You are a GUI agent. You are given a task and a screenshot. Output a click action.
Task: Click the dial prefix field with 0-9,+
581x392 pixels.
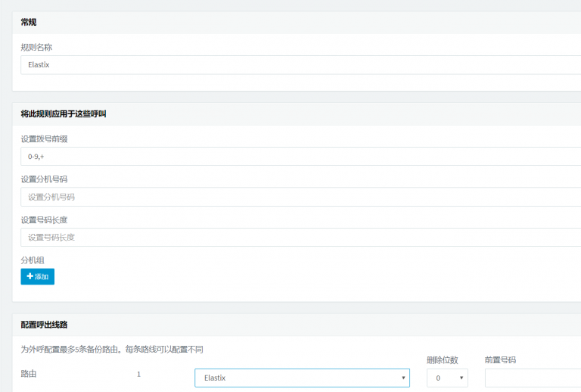(x=300, y=157)
